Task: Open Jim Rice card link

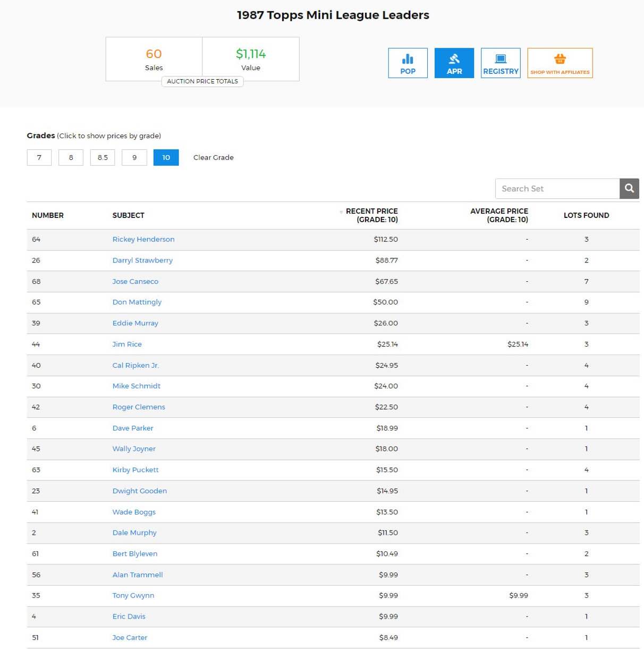Action: pos(127,344)
